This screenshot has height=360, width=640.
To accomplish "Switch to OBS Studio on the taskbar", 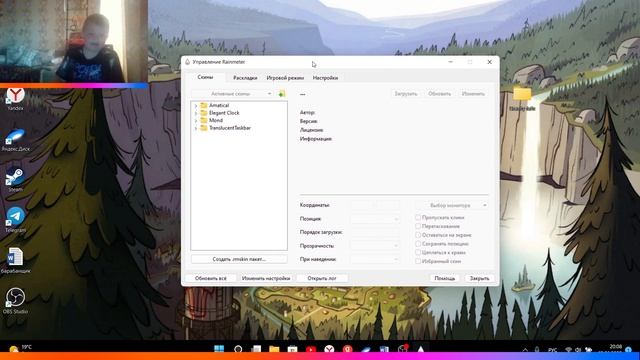I will 402,349.
